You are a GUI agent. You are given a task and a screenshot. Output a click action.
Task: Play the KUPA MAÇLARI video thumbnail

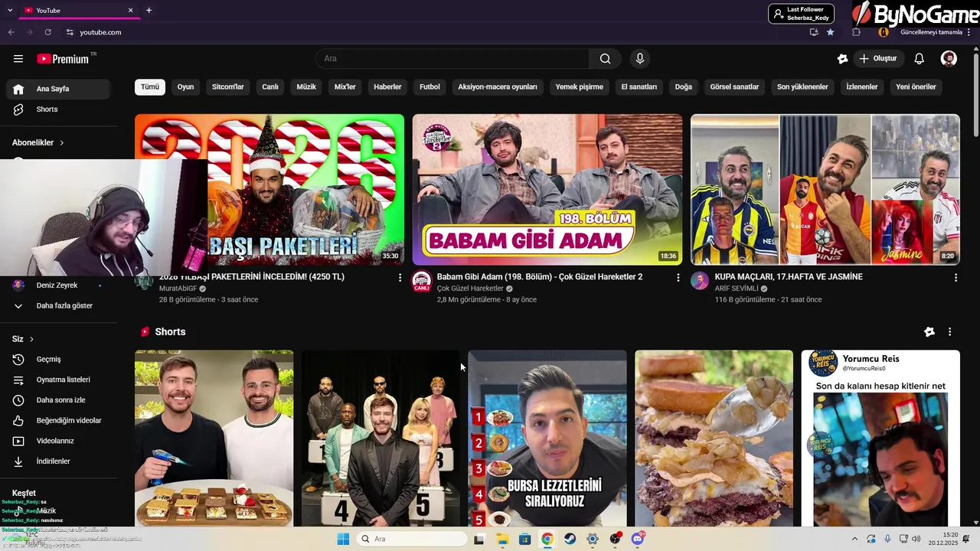click(825, 190)
